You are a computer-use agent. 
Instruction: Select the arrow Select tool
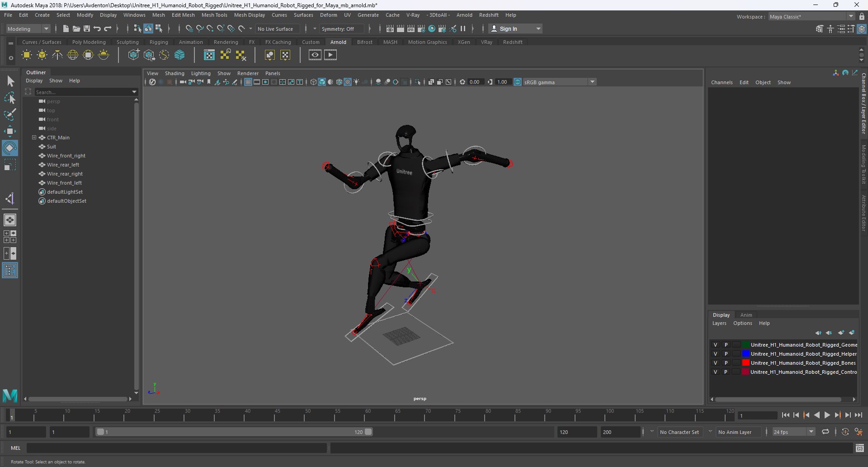pos(10,81)
